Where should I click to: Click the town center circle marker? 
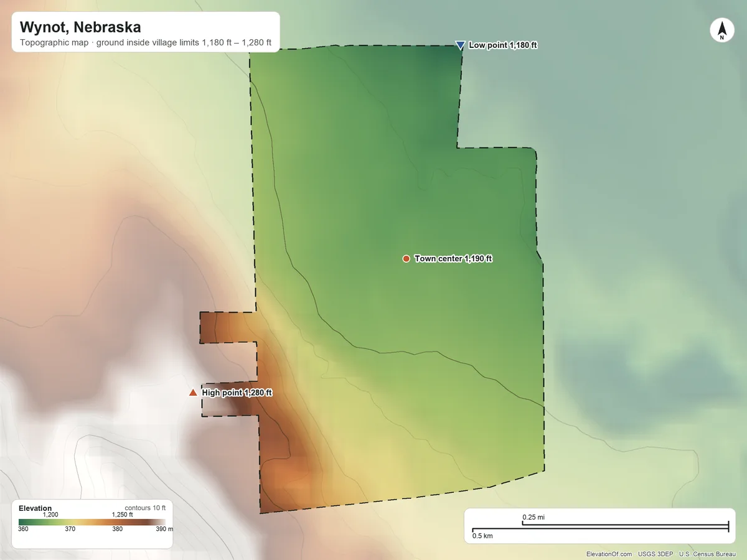click(x=406, y=258)
